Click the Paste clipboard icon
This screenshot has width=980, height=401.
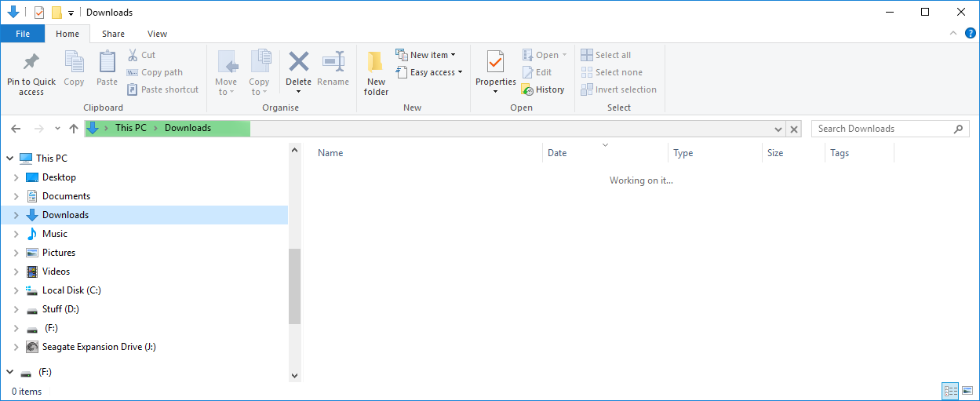tap(107, 62)
